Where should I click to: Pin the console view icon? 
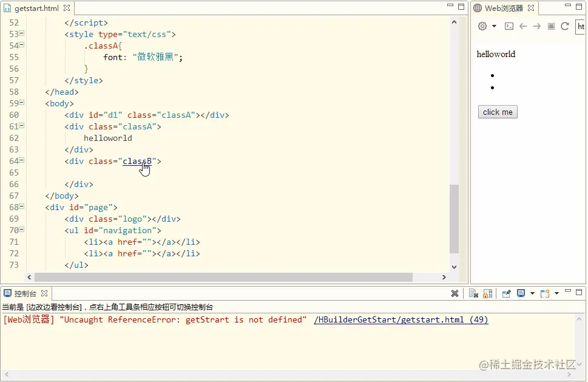[506, 293]
